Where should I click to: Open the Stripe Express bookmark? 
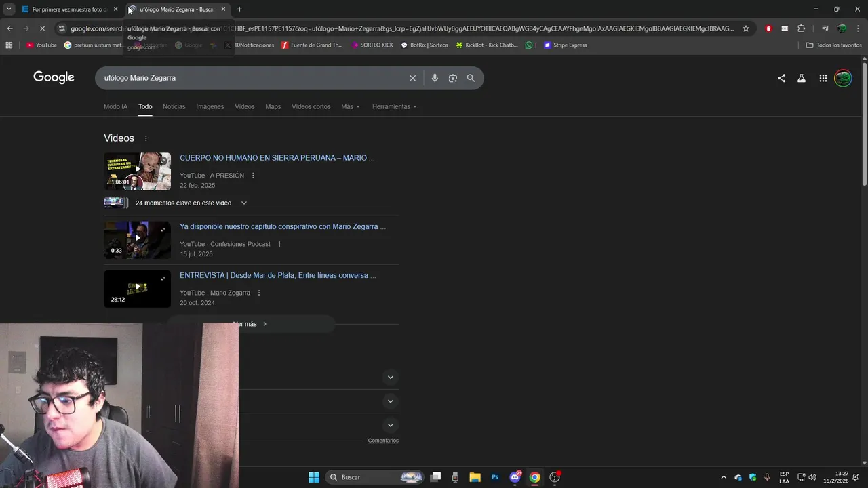(x=565, y=45)
